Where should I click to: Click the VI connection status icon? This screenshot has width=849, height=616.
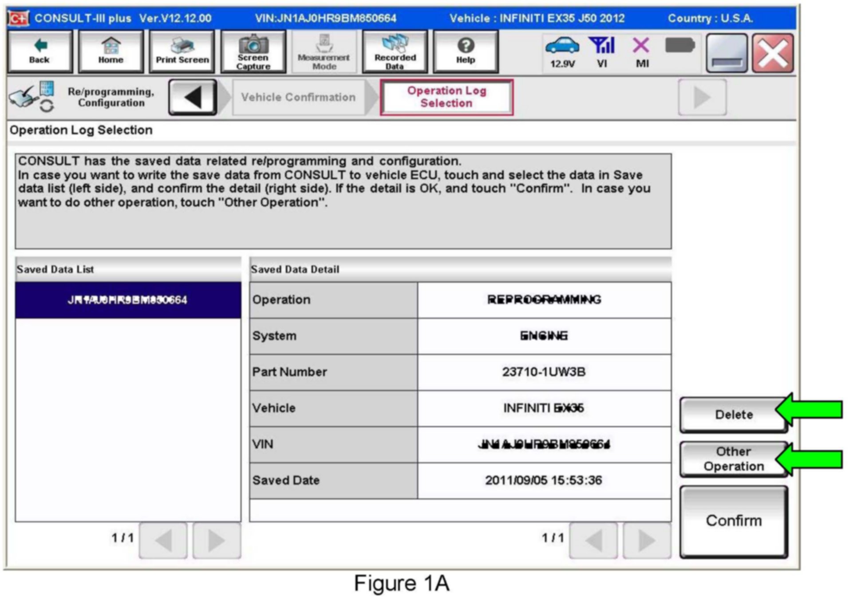click(602, 51)
